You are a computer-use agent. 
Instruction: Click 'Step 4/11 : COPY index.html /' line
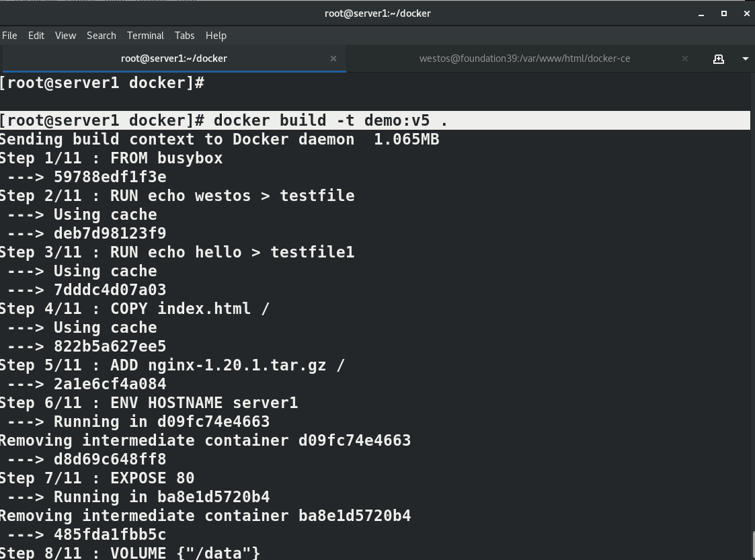pyautogui.click(x=135, y=308)
